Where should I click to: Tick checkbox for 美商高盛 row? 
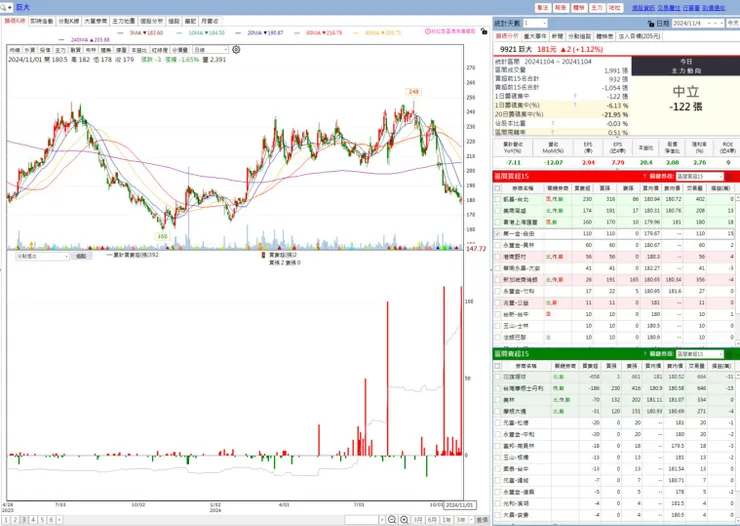pyautogui.click(x=497, y=211)
